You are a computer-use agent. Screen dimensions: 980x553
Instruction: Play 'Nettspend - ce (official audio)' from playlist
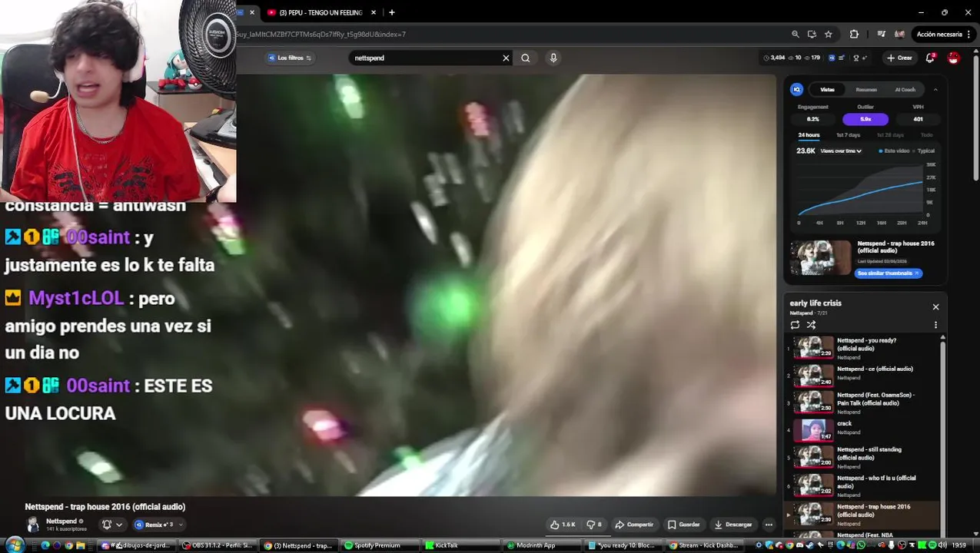[x=862, y=375]
